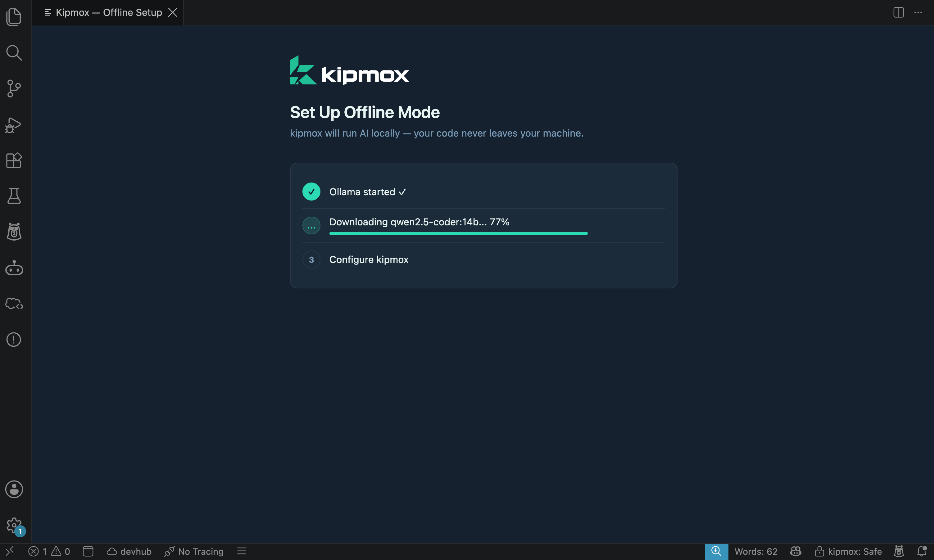Viewport: 934px width, 560px height.
Task: Close the Kipmox — Offline Setup tab
Action: point(173,12)
